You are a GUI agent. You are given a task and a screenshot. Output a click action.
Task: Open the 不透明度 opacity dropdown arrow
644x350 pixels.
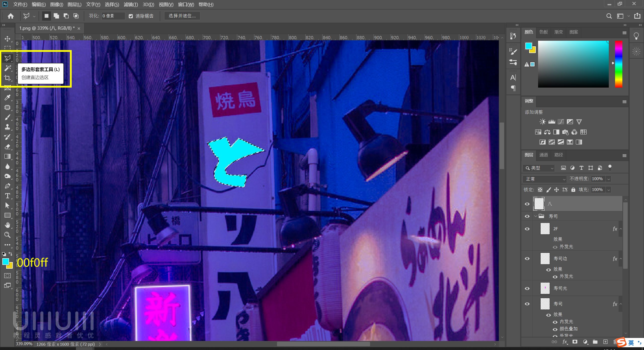coord(609,179)
